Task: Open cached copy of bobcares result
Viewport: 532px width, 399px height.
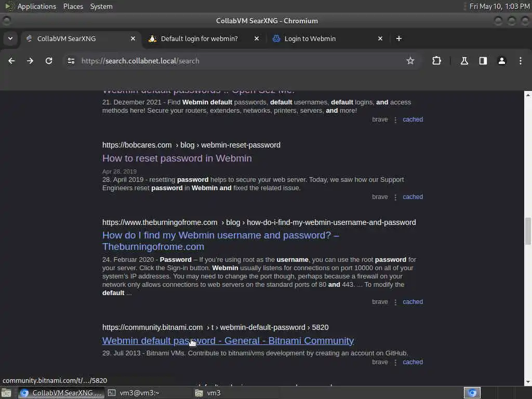Action: 413,197
